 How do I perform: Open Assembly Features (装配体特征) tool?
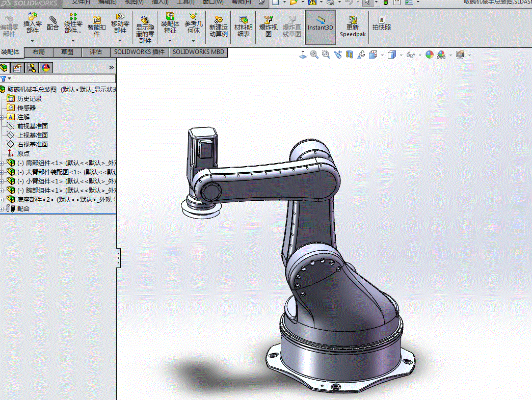pos(170,23)
